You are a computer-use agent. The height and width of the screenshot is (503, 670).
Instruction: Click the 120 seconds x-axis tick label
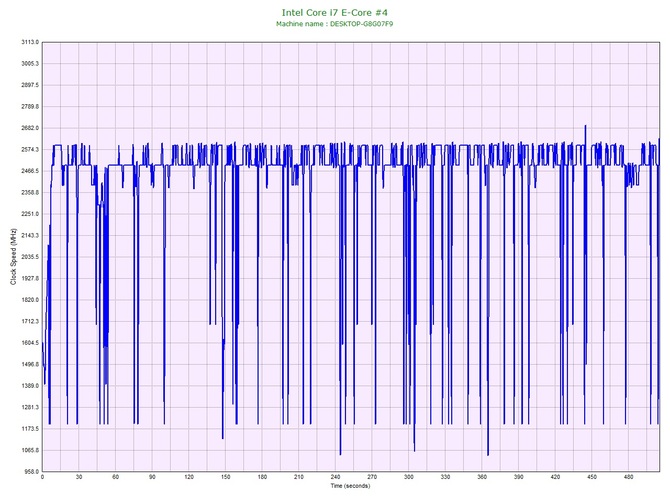point(189,477)
